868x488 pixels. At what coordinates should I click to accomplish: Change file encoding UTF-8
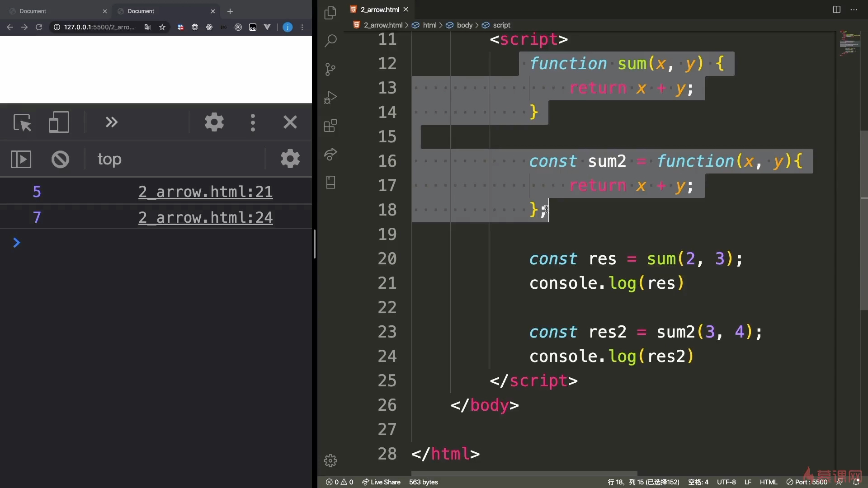click(726, 482)
